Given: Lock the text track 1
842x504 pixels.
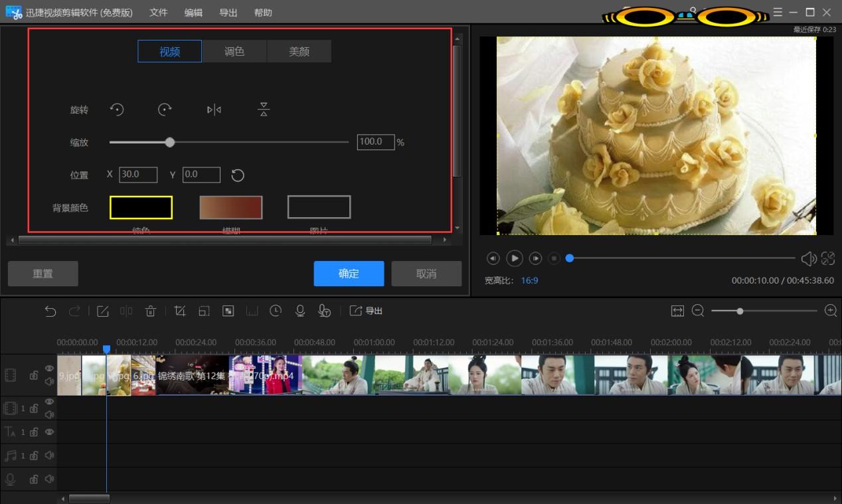Looking at the screenshot, I should click(x=34, y=432).
